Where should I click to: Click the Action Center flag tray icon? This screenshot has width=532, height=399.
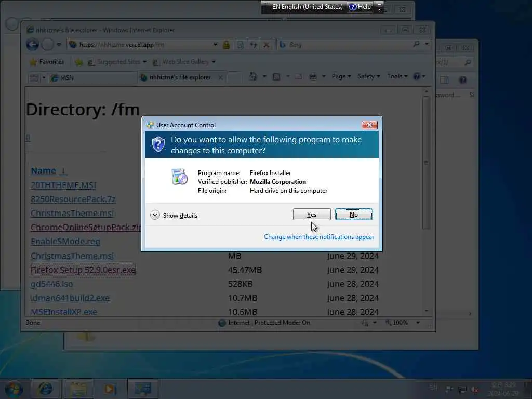pyautogui.click(x=449, y=388)
